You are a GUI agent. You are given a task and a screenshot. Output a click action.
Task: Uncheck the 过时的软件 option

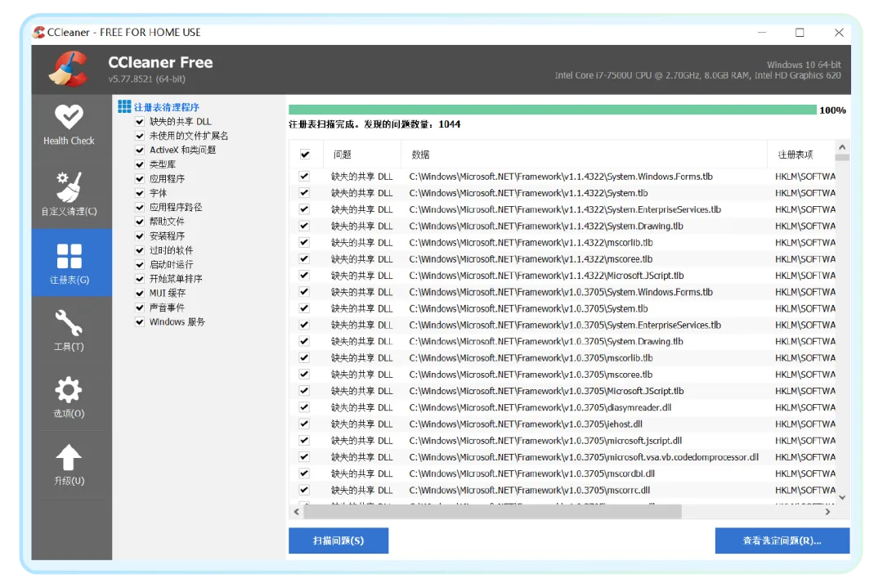point(140,250)
